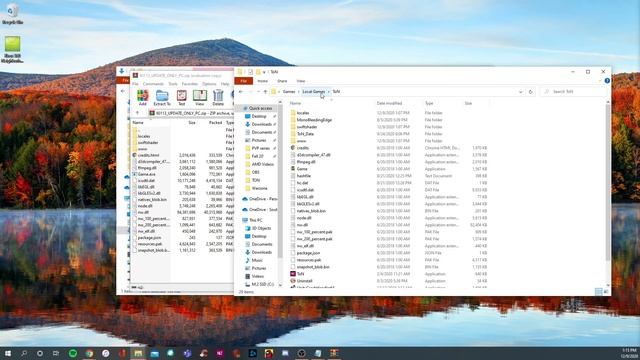The height and width of the screenshot is (360, 640).
Task: Open View ribbon tab in Explorer
Action: tap(301, 81)
